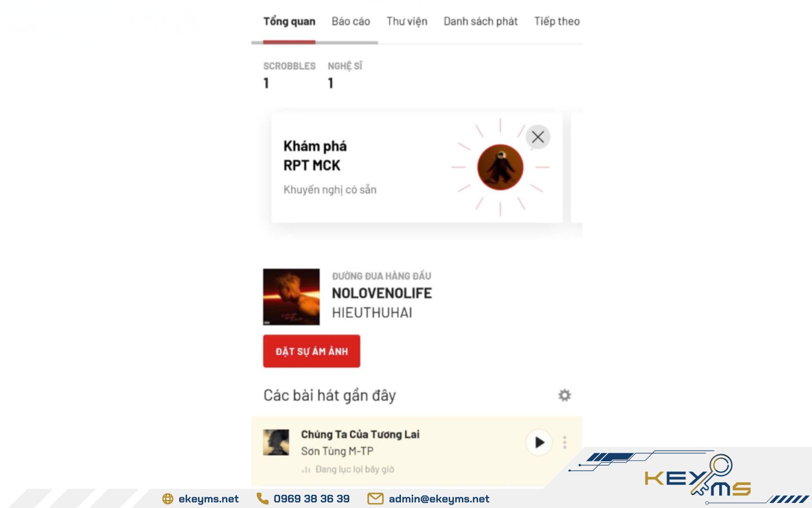Image resolution: width=812 pixels, height=508 pixels.
Task: Switch to the Báo cáo tab
Action: [x=351, y=21]
